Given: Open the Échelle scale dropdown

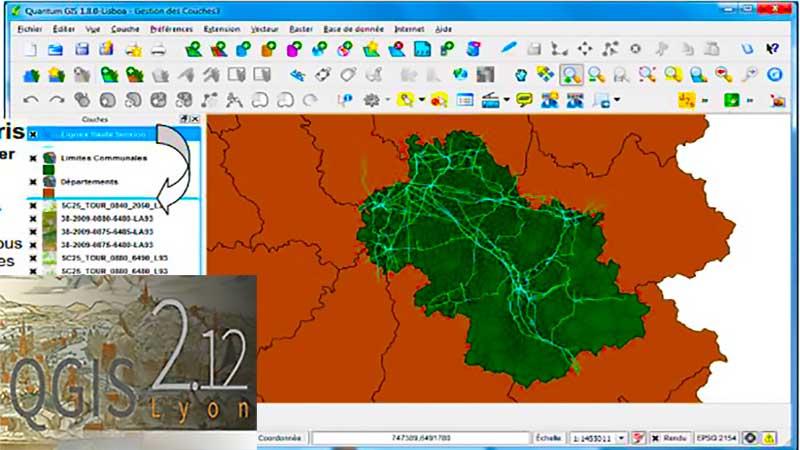Looking at the screenshot, I should pos(621,438).
